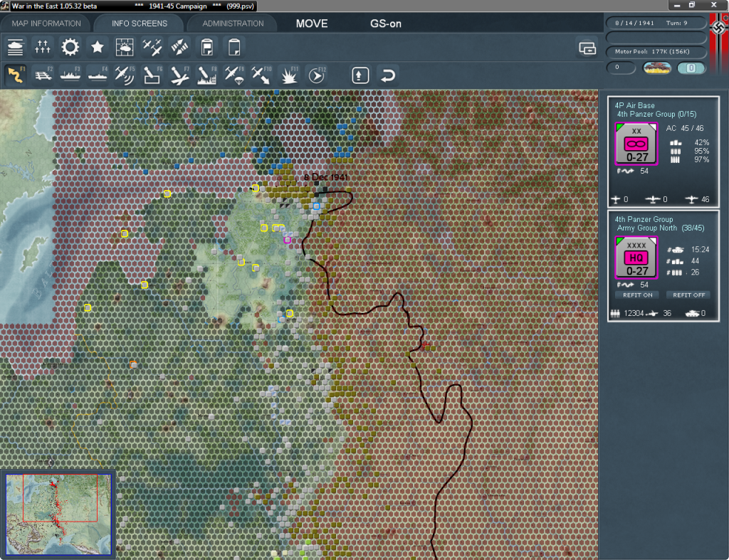The image size is (729, 560).
Task: Open the air doctrine planes icon
Action: (x=152, y=47)
